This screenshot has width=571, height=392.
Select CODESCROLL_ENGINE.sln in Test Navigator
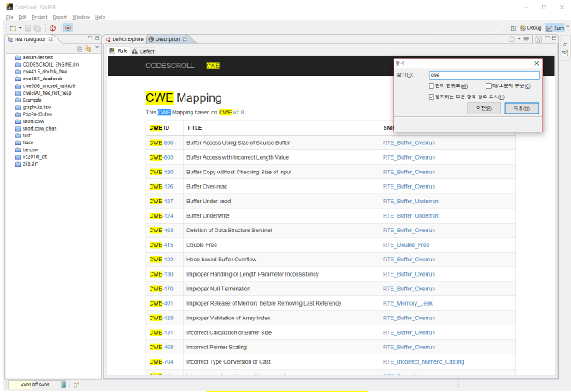point(50,64)
